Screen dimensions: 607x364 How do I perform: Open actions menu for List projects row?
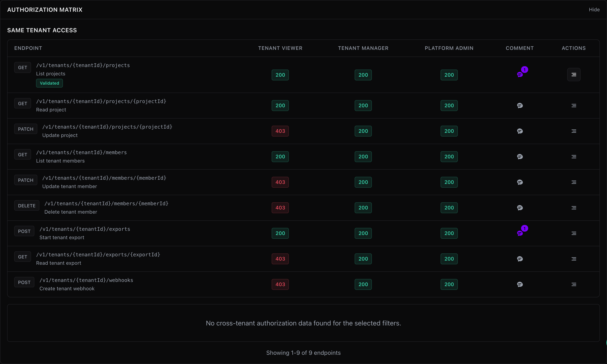tap(574, 75)
